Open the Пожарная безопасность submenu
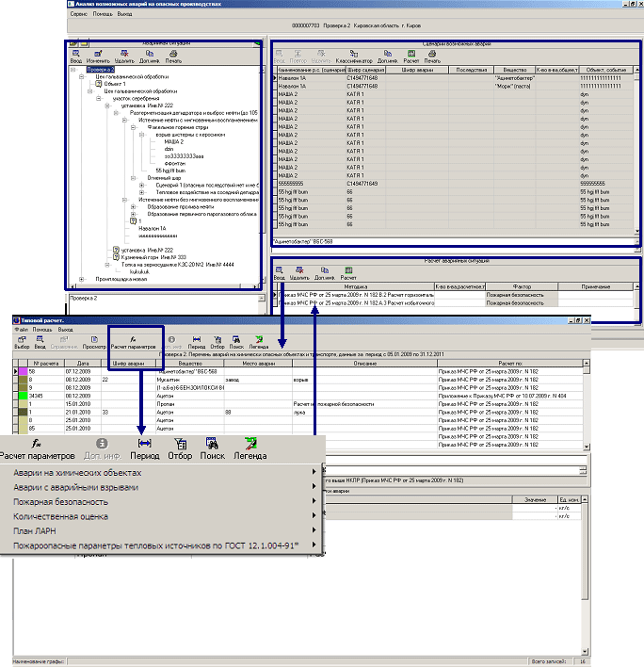Viewport: 644px width, 667px height. (x=60, y=502)
